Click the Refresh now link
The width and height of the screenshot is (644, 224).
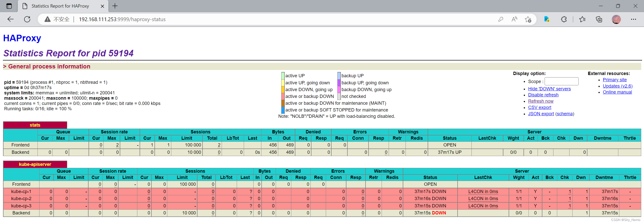(541, 101)
